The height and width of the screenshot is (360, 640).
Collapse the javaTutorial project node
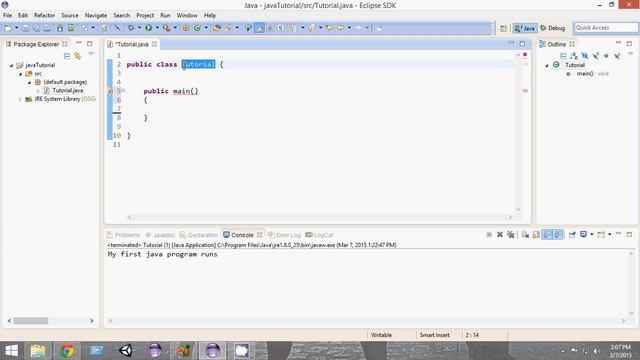[12, 65]
